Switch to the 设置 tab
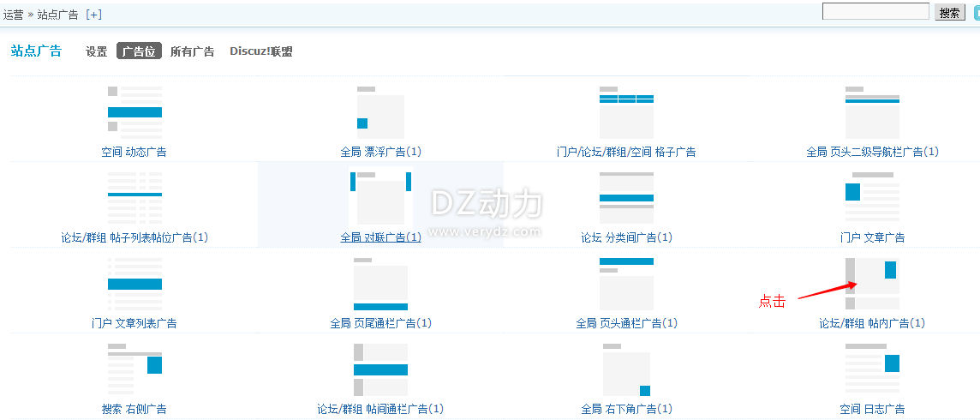The height and width of the screenshot is (420, 980). [x=96, y=51]
